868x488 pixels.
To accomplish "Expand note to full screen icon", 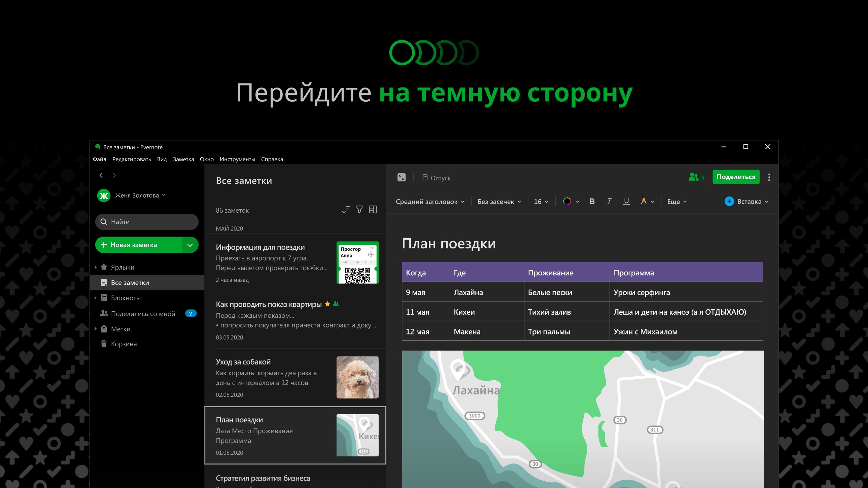I will pos(401,177).
